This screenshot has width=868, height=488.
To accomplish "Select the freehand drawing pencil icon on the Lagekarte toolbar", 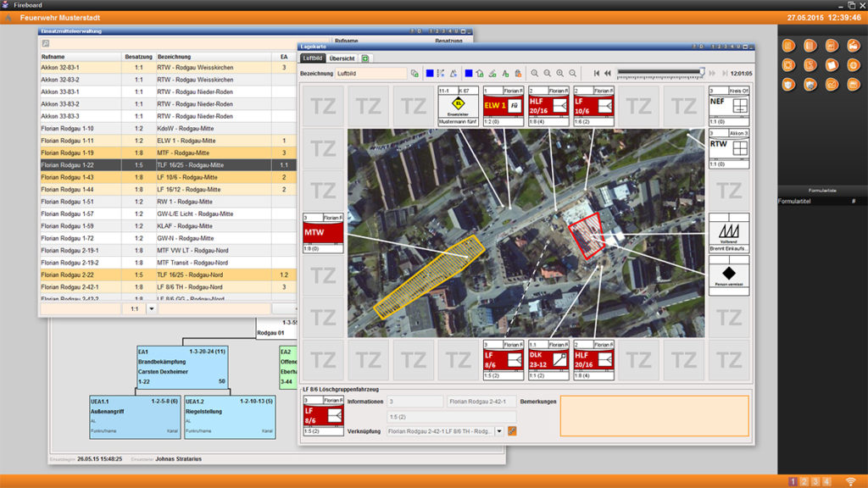I will [492, 74].
